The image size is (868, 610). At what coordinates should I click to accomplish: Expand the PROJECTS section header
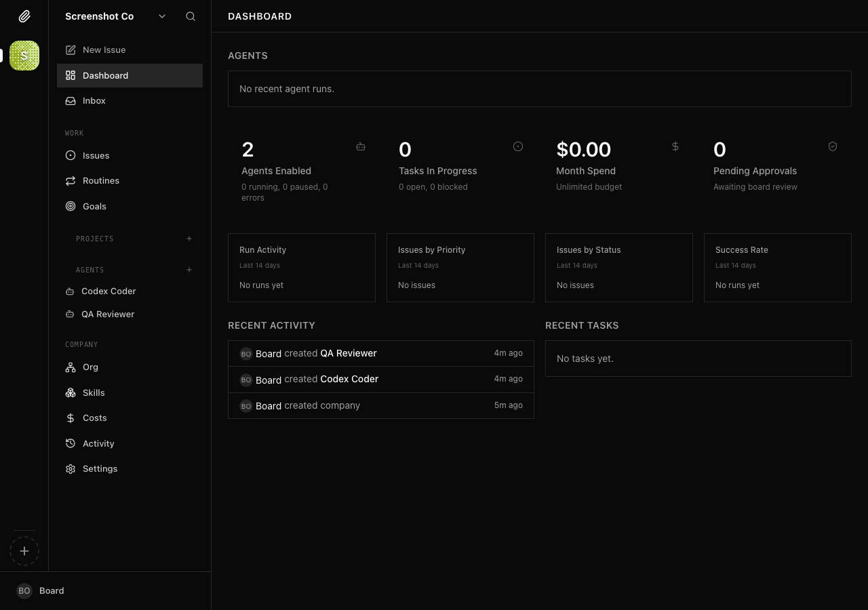click(95, 239)
